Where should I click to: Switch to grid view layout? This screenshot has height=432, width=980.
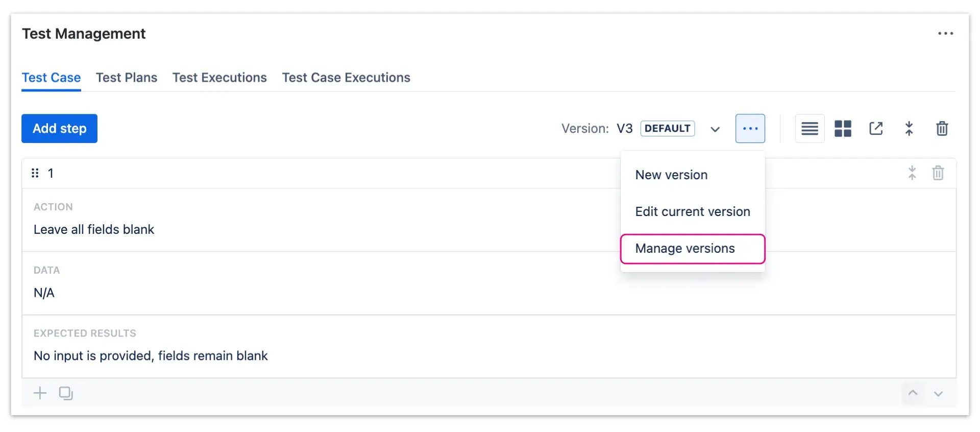pos(842,128)
